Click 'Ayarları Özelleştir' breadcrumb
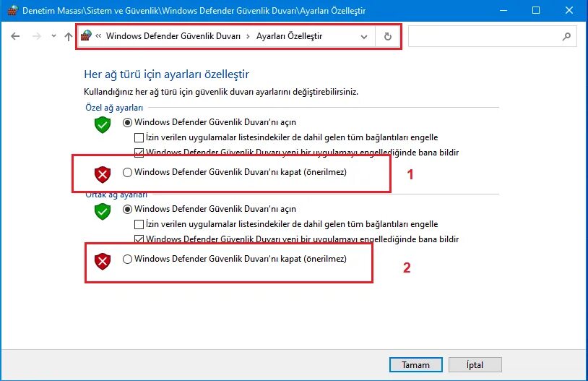588x381 pixels. point(289,36)
